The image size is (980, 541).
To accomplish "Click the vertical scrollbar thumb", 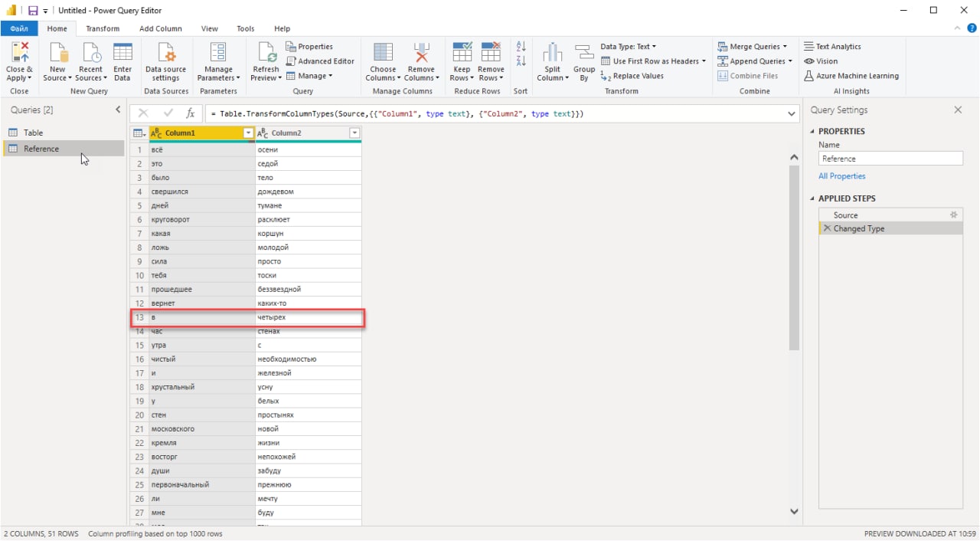I will pos(794,257).
